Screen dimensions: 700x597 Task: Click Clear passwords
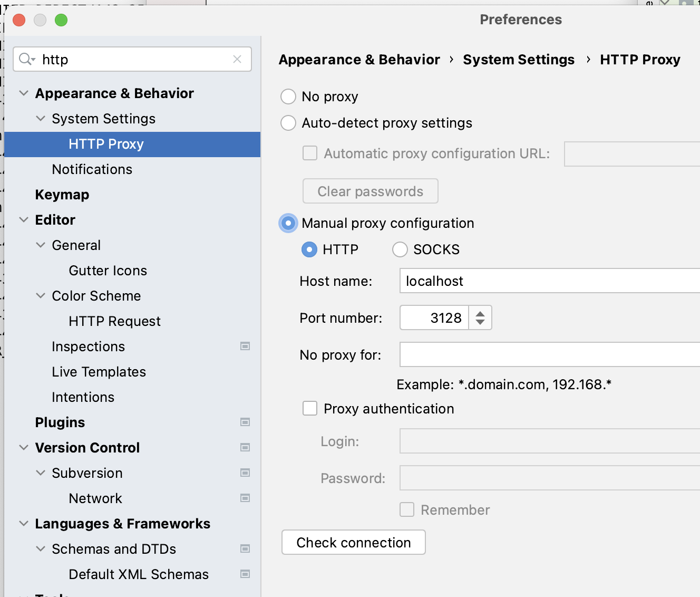(370, 191)
